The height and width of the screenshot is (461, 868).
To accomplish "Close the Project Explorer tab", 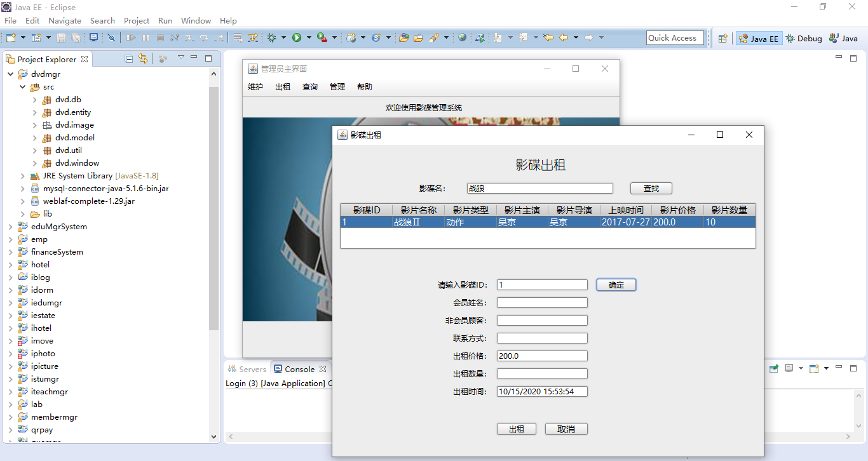I will point(85,59).
